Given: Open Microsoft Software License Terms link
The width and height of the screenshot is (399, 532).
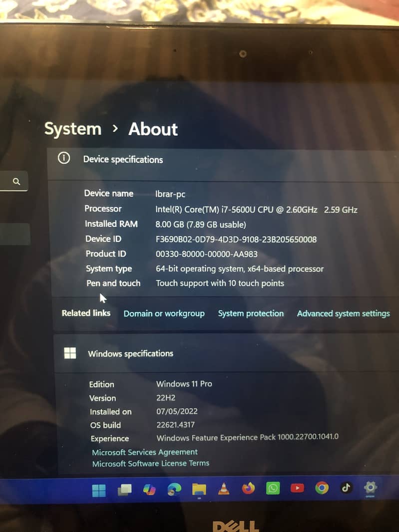Looking at the screenshot, I should (x=151, y=463).
